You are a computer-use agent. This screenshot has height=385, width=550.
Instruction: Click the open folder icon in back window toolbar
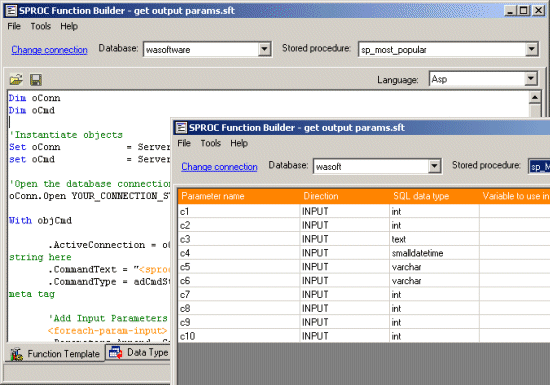[16, 80]
